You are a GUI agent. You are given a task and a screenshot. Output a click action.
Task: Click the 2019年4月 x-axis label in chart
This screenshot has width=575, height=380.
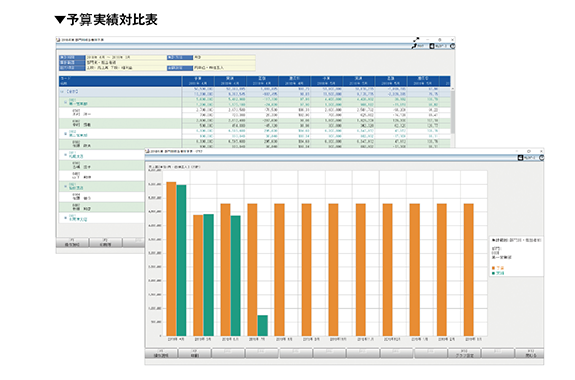(177, 340)
